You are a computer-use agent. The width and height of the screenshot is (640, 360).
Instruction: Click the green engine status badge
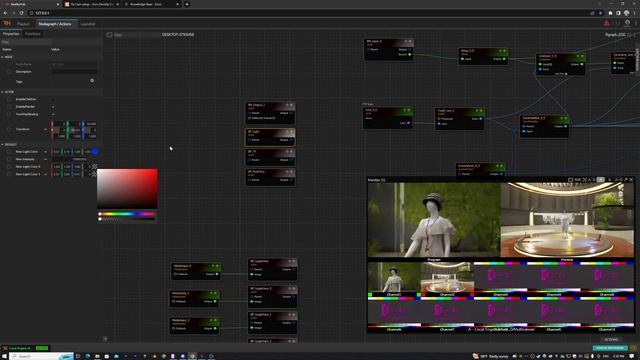click(42, 348)
